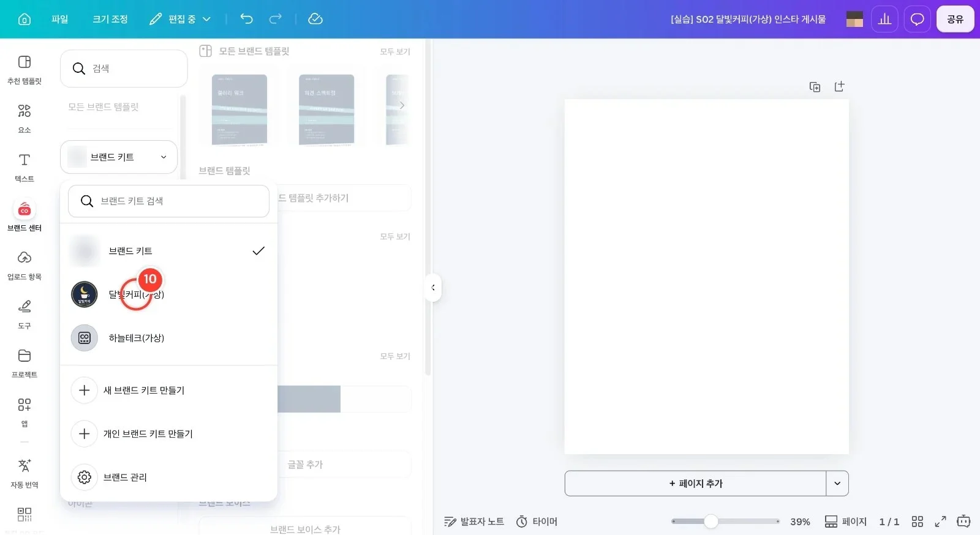Open the 39% zoom level menu

pos(800,522)
